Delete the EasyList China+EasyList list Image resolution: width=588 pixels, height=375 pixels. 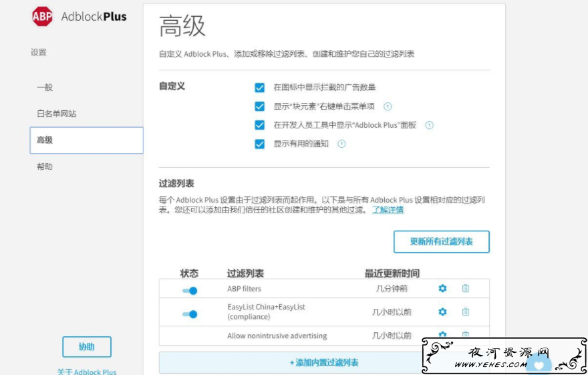pyautogui.click(x=465, y=311)
